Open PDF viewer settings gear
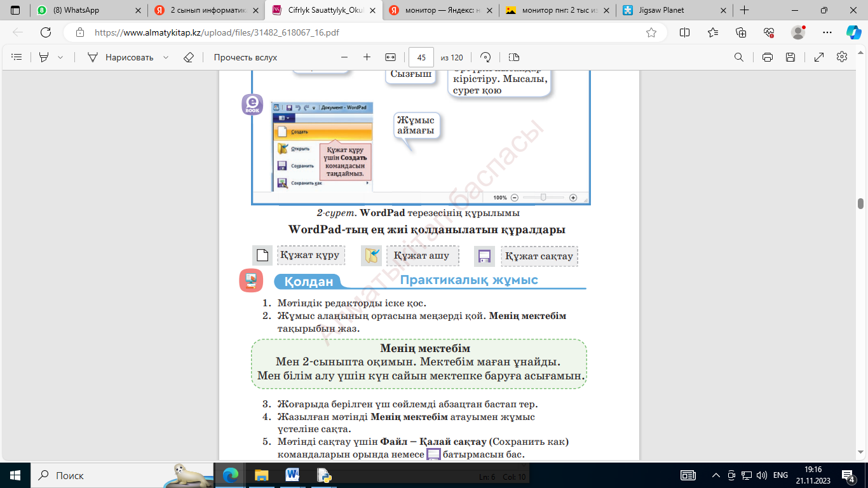Image resolution: width=868 pixels, height=488 pixels. 842,57
